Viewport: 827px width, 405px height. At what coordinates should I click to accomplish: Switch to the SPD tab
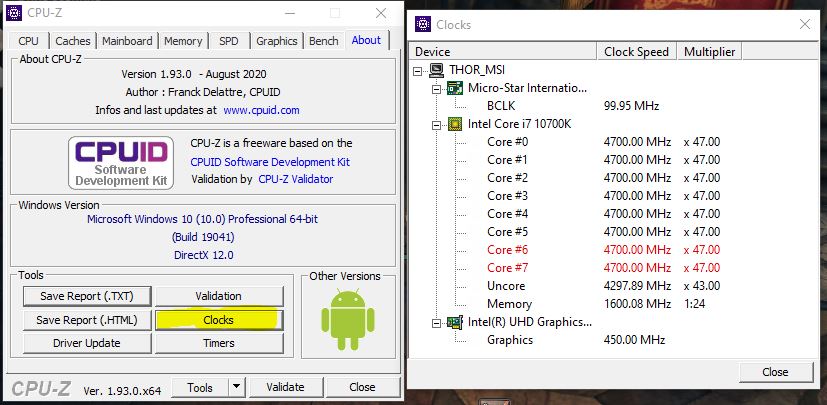228,41
